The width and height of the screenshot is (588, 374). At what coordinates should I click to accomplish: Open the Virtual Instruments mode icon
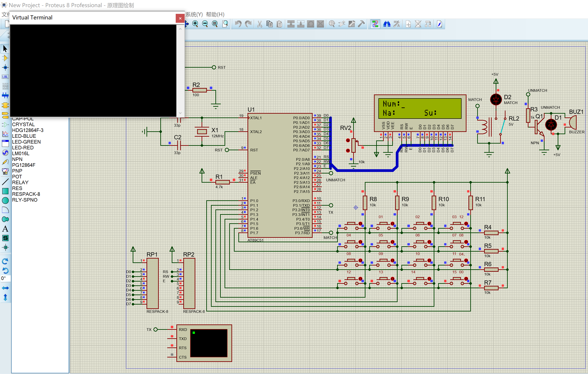coord(5,172)
